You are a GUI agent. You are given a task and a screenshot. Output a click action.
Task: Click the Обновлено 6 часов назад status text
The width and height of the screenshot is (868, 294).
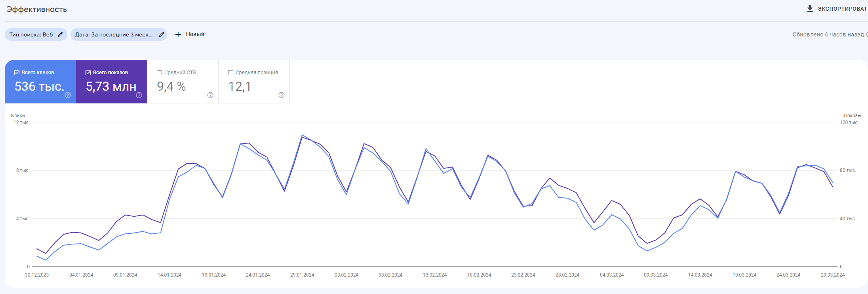tap(828, 34)
